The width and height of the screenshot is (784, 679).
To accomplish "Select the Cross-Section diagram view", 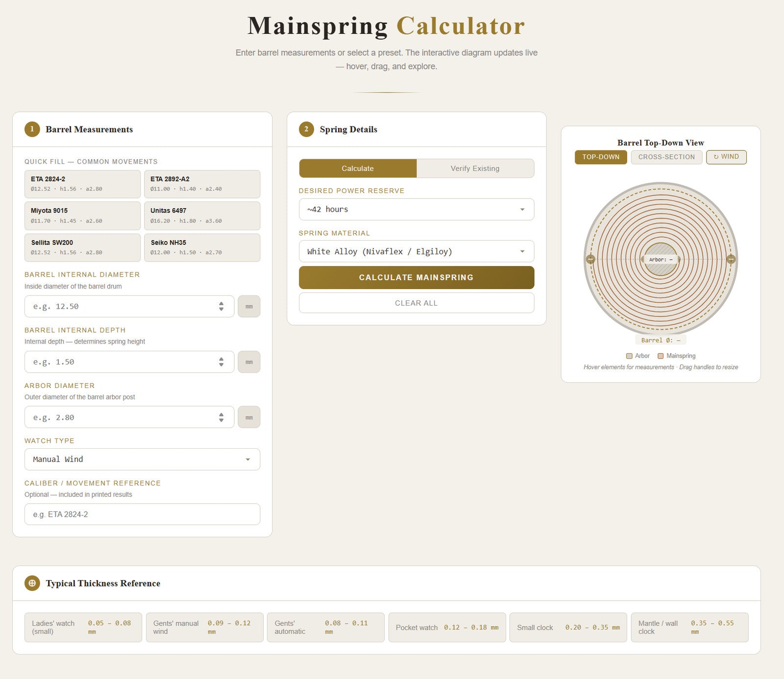I will point(666,157).
